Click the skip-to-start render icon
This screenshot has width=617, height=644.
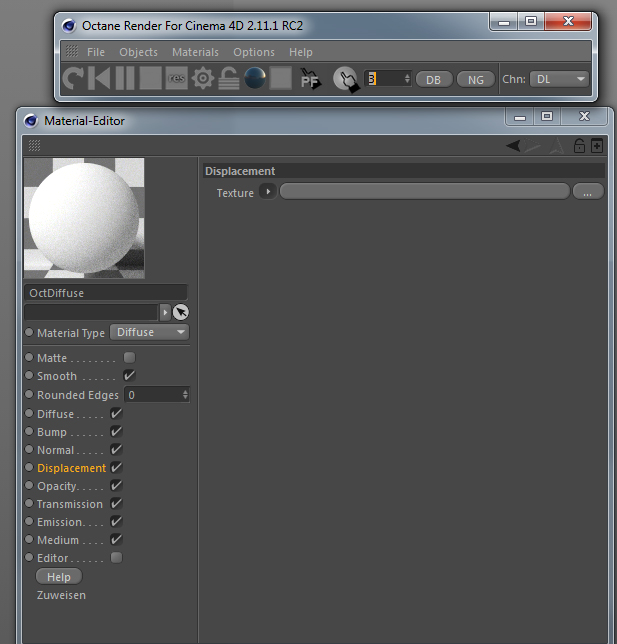pos(99,78)
